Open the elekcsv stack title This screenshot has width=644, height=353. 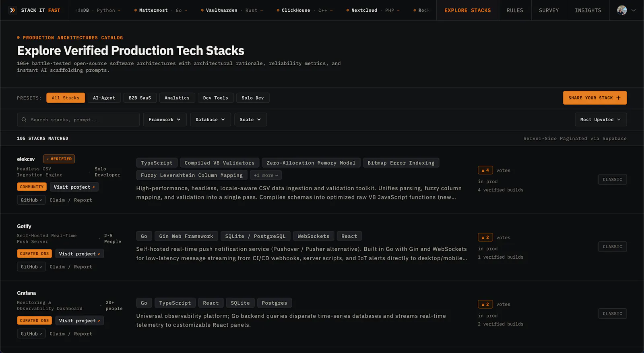[x=26, y=159]
